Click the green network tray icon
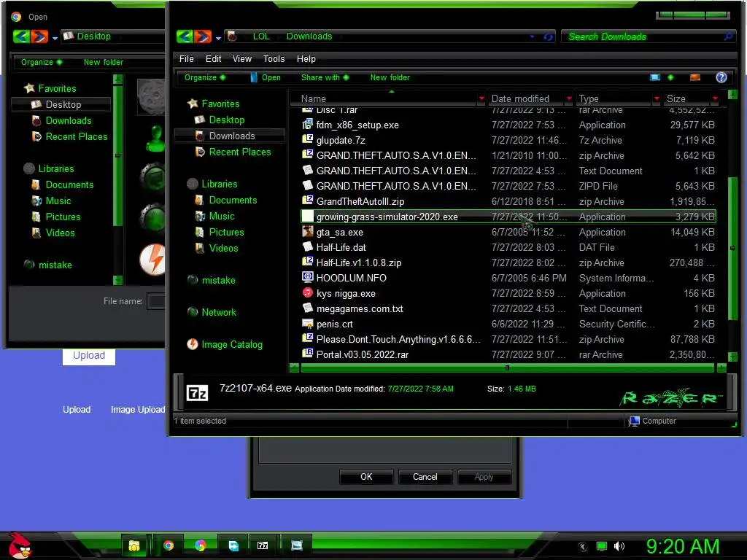Viewport: 747px width, 560px height. (x=602, y=547)
